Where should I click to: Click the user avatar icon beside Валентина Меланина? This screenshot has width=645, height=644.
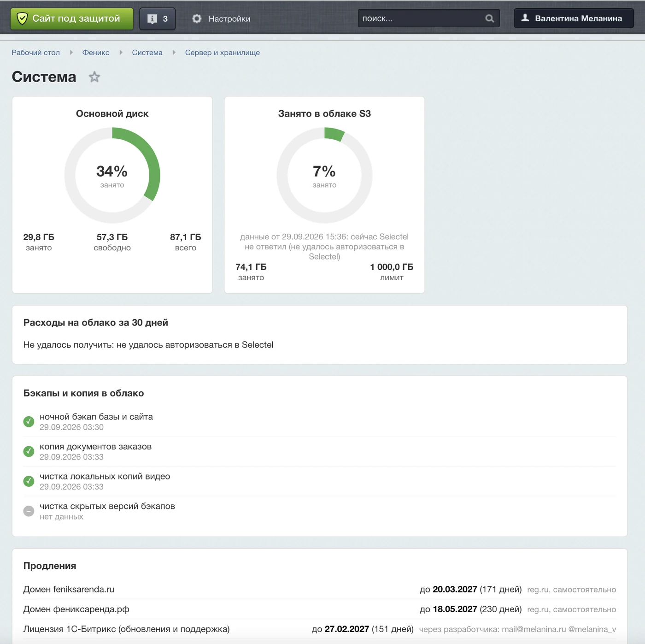525,18
